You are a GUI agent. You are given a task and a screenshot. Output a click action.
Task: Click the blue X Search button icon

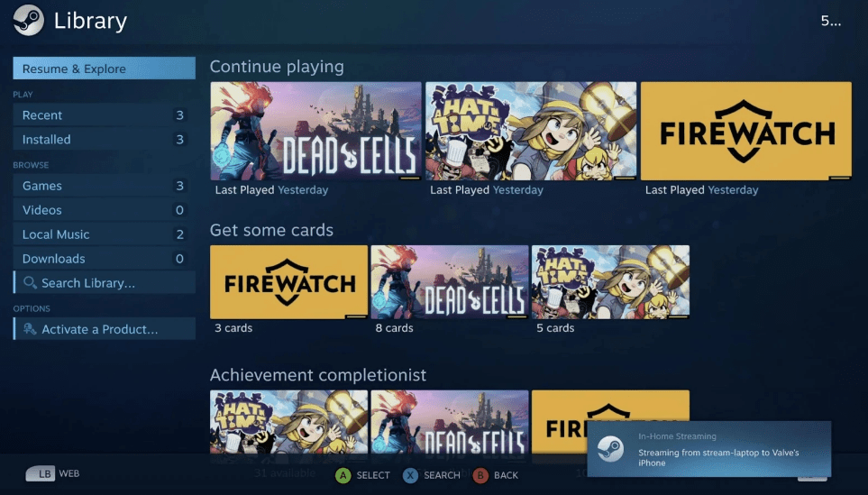(410, 475)
